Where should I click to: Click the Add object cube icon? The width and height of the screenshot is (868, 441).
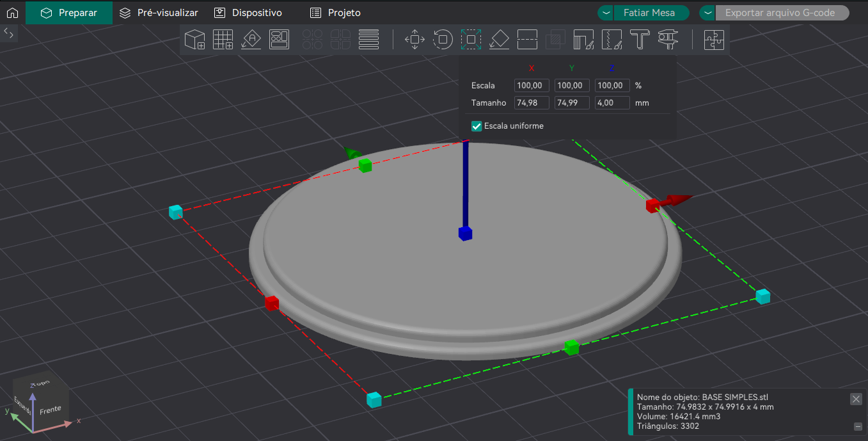tap(194, 40)
